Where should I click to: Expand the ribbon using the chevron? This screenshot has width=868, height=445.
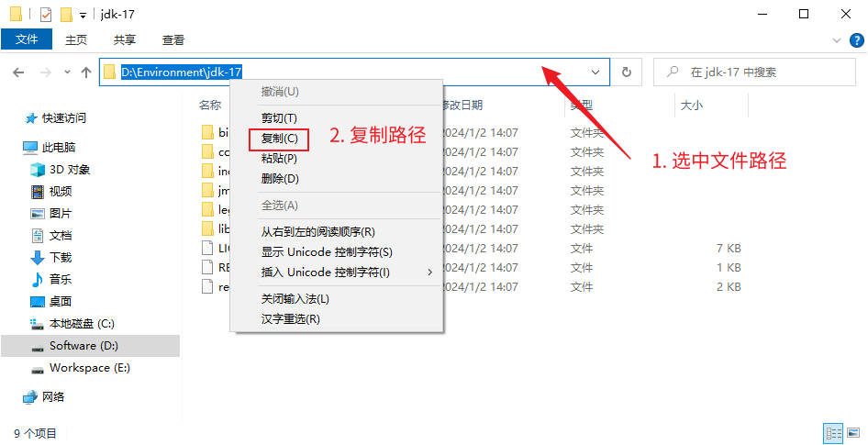click(x=836, y=40)
